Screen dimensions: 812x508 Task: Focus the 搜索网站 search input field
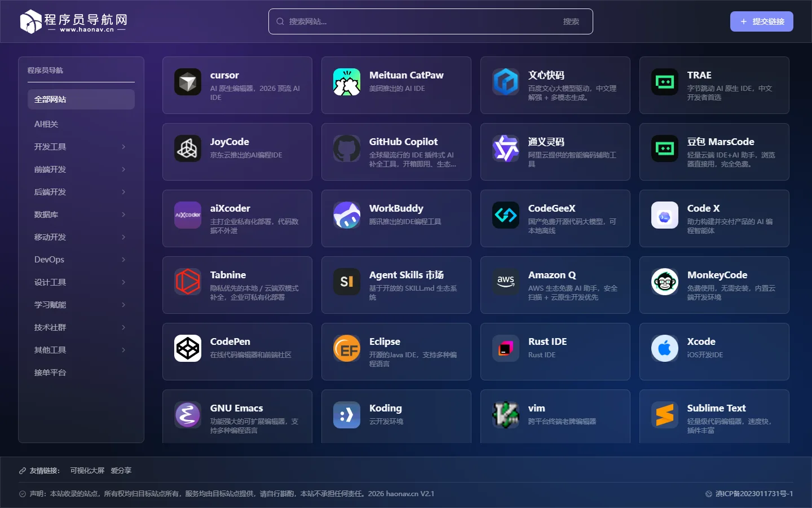[x=421, y=21]
